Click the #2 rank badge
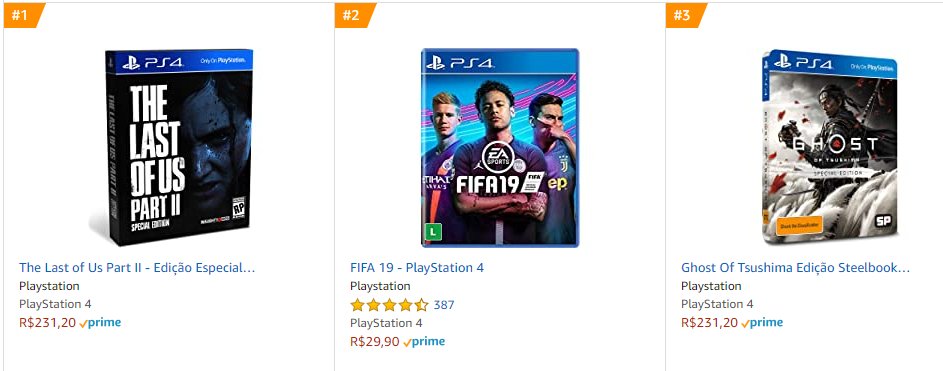943x371 pixels. (x=355, y=15)
